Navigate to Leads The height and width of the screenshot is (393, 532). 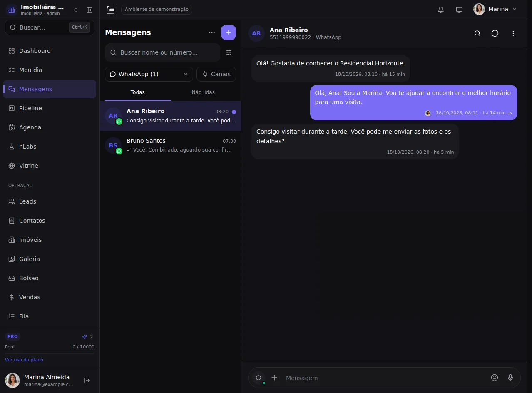50,201
